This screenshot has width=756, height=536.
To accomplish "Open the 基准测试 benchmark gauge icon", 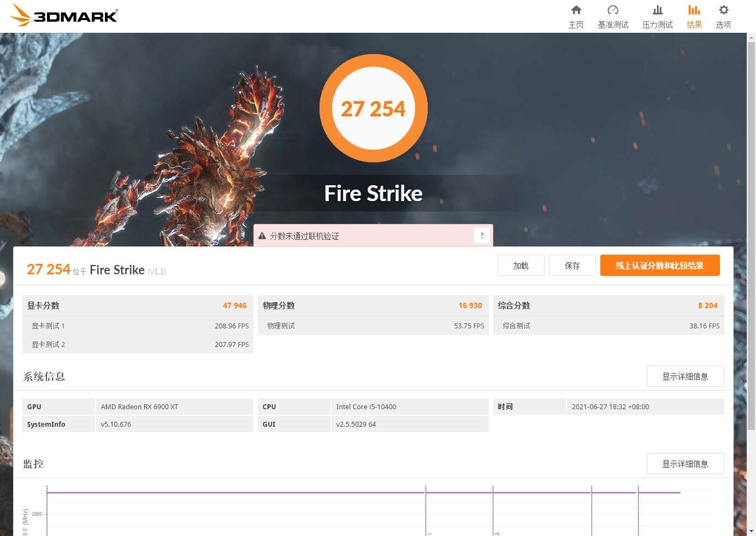I will pos(613,10).
